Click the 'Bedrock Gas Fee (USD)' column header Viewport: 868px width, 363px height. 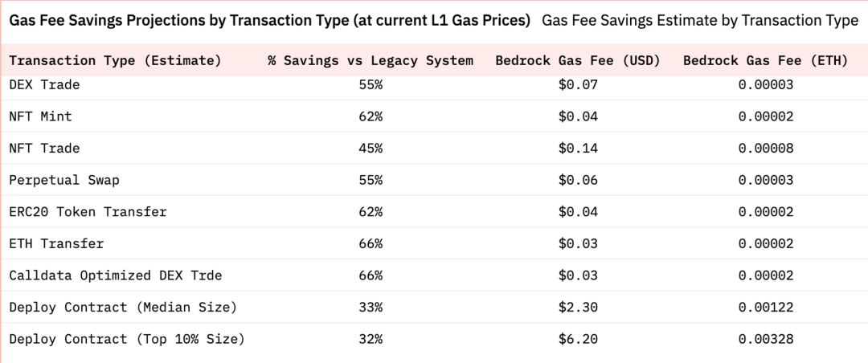point(578,60)
